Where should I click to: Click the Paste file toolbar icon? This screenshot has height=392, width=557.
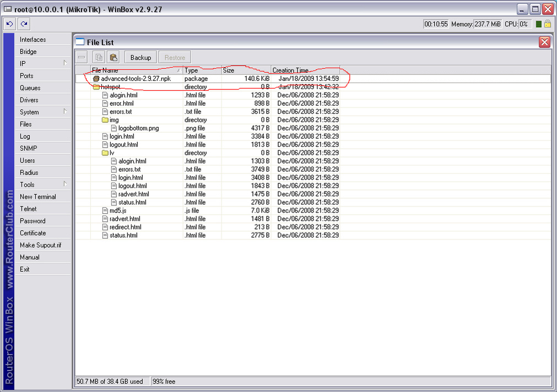(x=113, y=57)
